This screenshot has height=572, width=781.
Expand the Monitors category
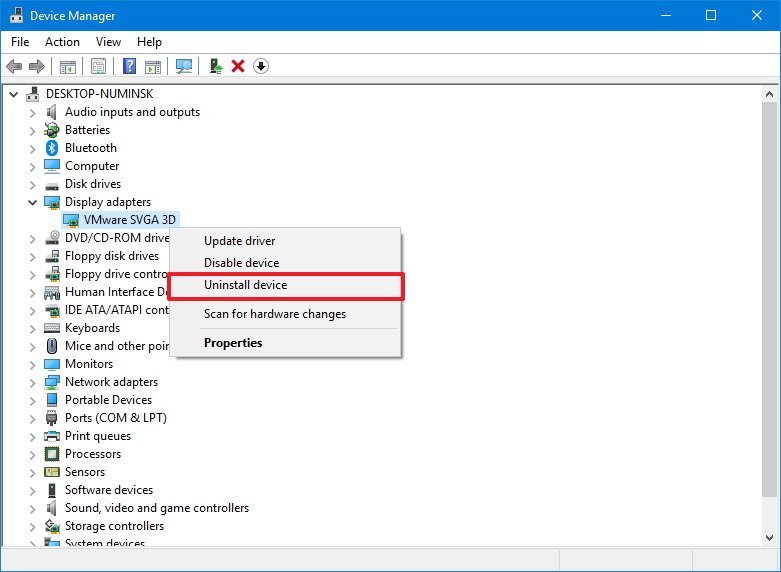pos(33,365)
